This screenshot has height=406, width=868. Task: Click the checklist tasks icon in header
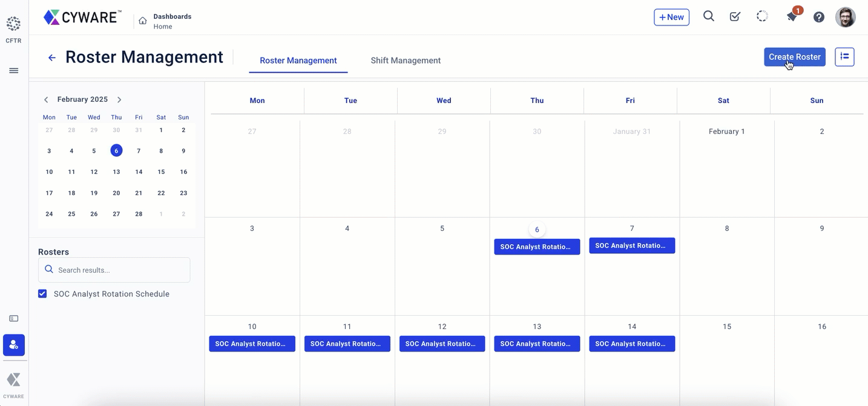pyautogui.click(x=735, y=16)
